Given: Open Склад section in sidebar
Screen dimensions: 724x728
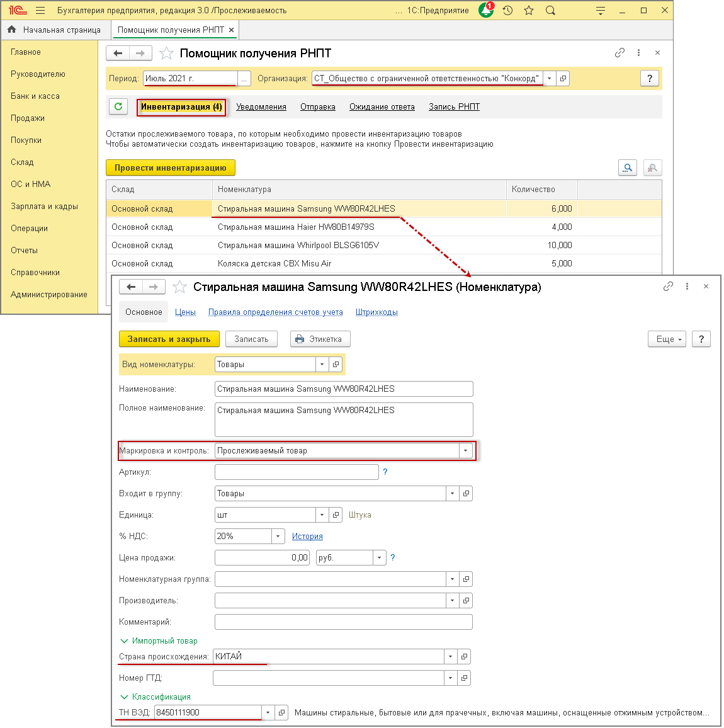Looking at the screenshot, I should (x=22, y=162).
